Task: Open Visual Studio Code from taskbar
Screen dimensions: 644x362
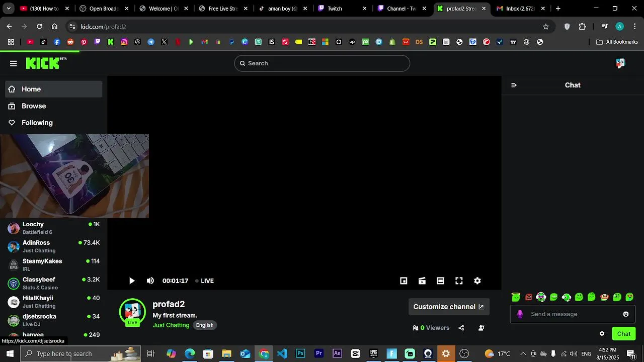Action: click(282, 354)
